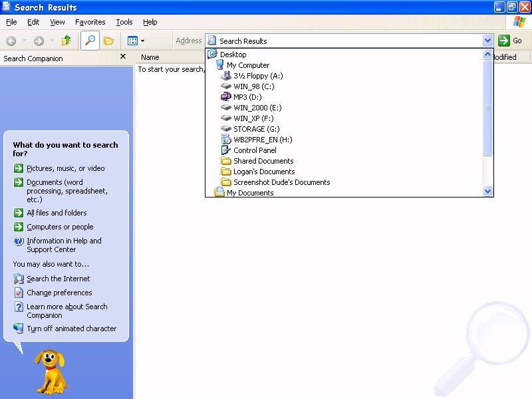532x399 pixels.
Task: Collapse the Address bar dropdown list
Action: pyautogui.click(x=487, y=41)
